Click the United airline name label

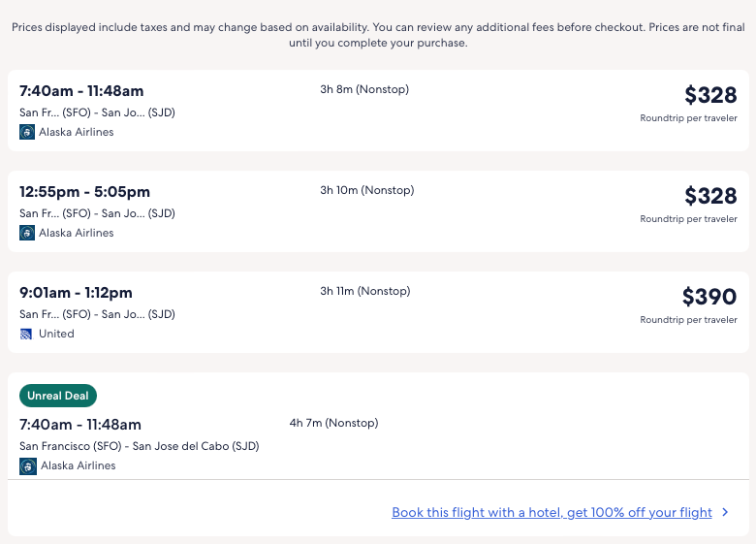56,334
